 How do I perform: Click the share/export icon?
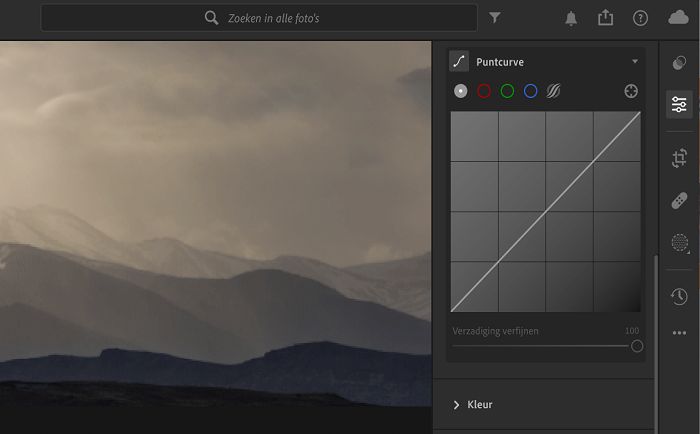[x=605, y=18]
